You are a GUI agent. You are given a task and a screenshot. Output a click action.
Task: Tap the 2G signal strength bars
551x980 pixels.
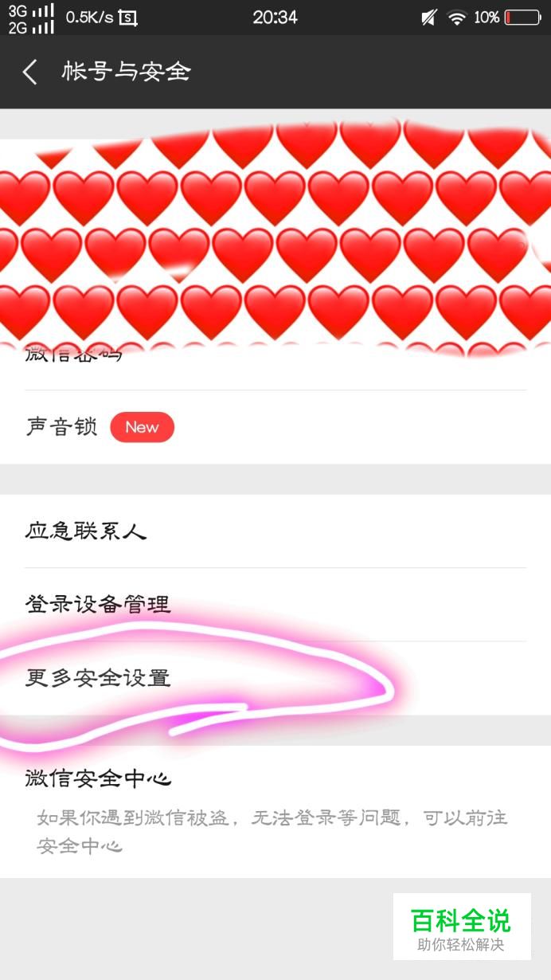tap(44, 27)
